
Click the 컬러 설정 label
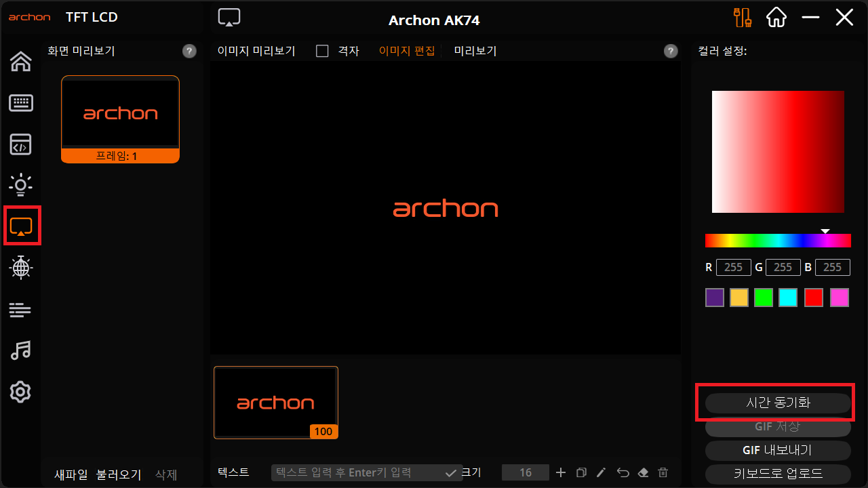(x=722, y=51)
